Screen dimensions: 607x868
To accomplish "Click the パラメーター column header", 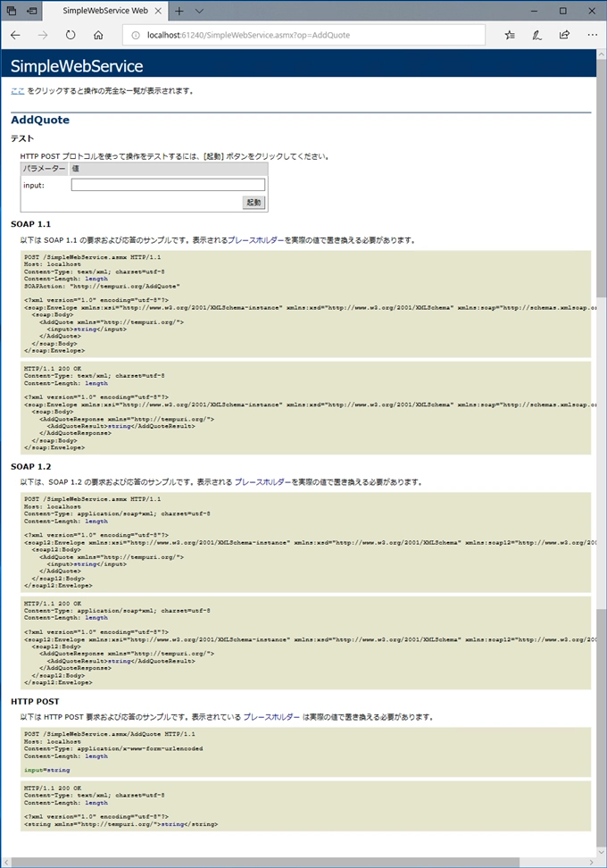I will click(x=45, y=169).
